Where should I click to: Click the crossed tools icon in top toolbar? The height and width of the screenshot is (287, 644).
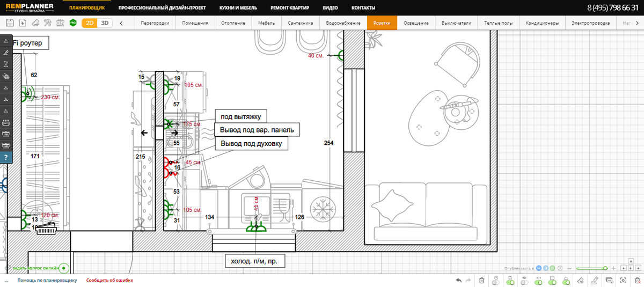point(48,23)
